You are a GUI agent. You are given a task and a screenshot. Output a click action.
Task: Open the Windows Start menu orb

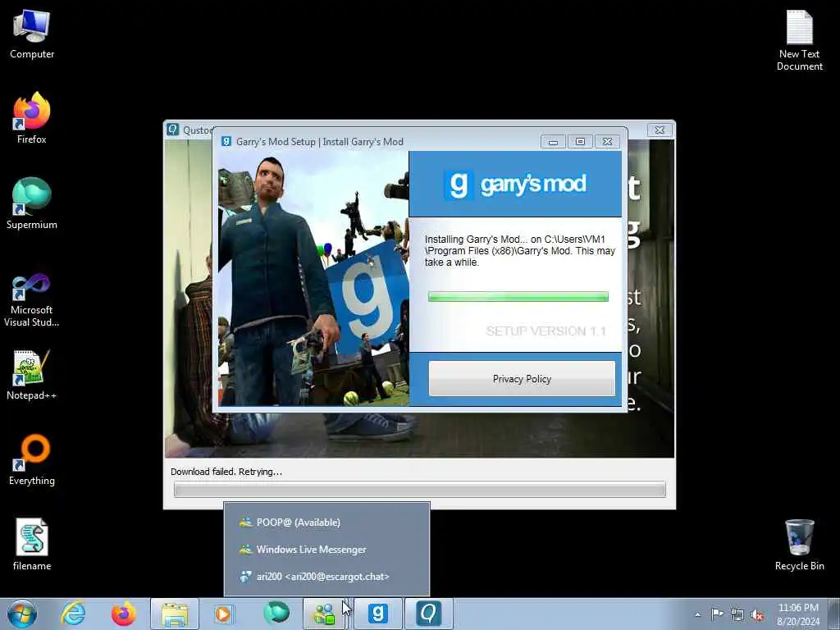22,614
